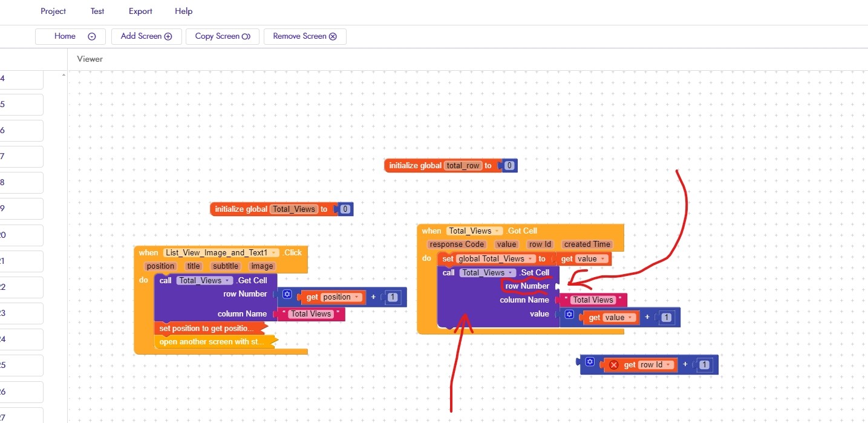Select collapsed open another screen block

(215, 341)
